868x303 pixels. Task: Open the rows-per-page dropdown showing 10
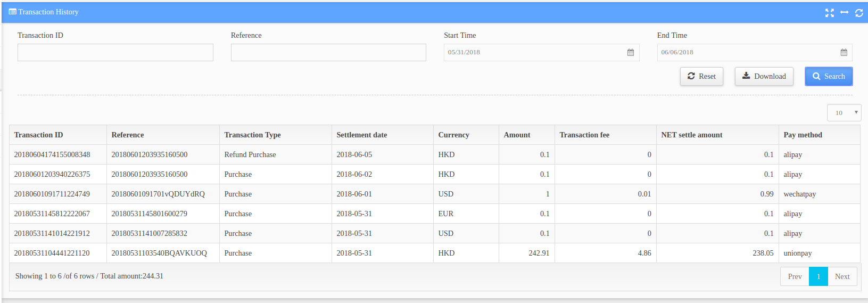point(844,112)
